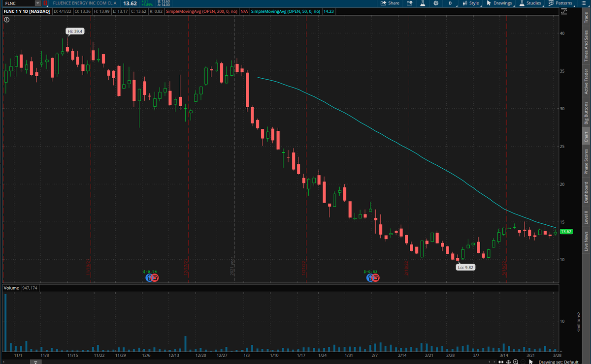The width and height of the screenshot is (591, 364).
Task: Open the Dashboard sidebar tab
Action: coord(586,192)
